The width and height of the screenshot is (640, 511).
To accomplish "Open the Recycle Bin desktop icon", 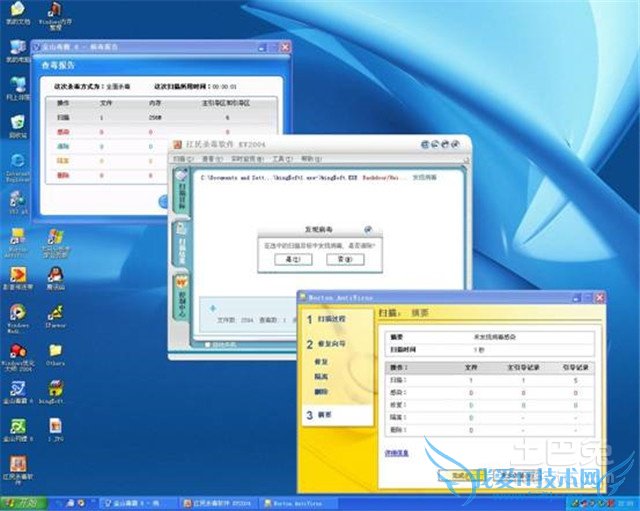I will point(17,126).
